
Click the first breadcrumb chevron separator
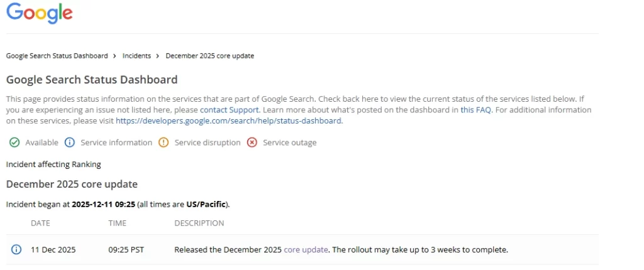[x=115, y=56]
